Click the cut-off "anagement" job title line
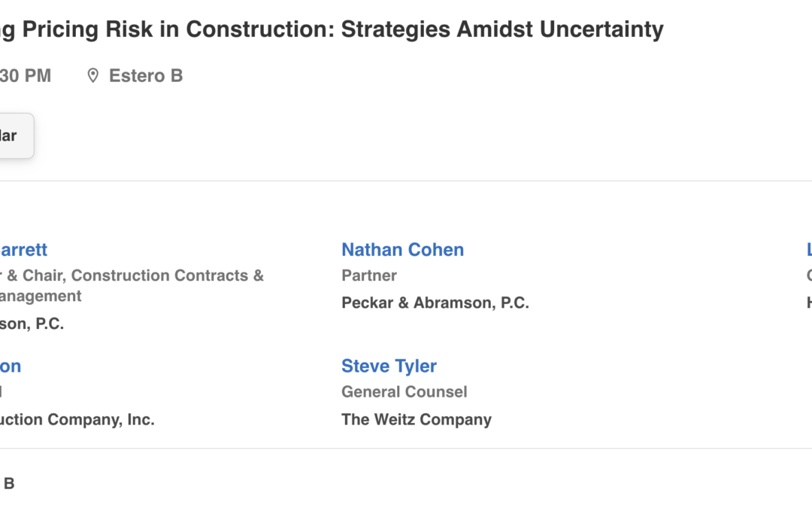 pos(41,297)
